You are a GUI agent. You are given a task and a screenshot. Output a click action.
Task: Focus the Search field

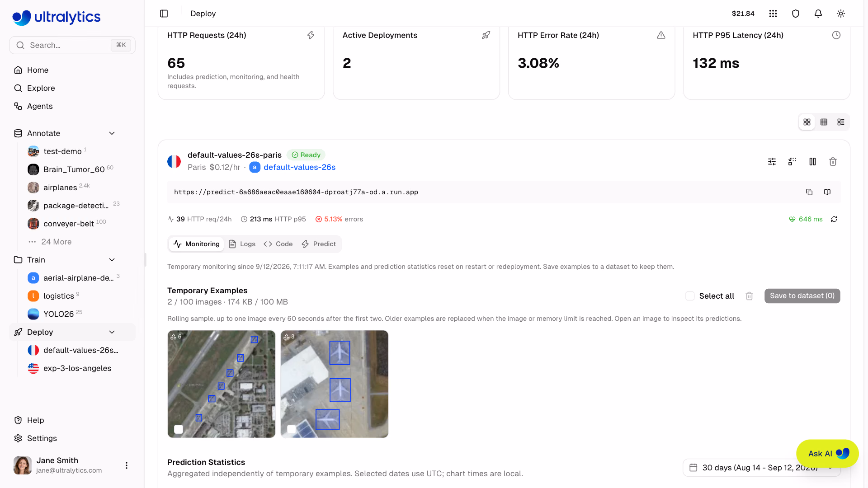[x=72, y=45]
